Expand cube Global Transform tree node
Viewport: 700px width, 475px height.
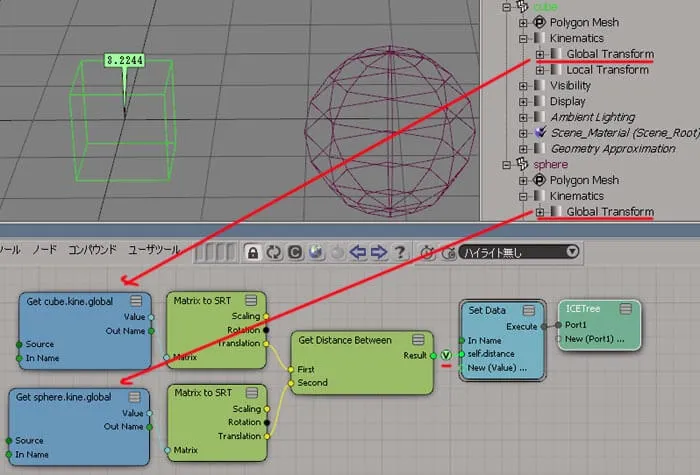click(540, 54)
